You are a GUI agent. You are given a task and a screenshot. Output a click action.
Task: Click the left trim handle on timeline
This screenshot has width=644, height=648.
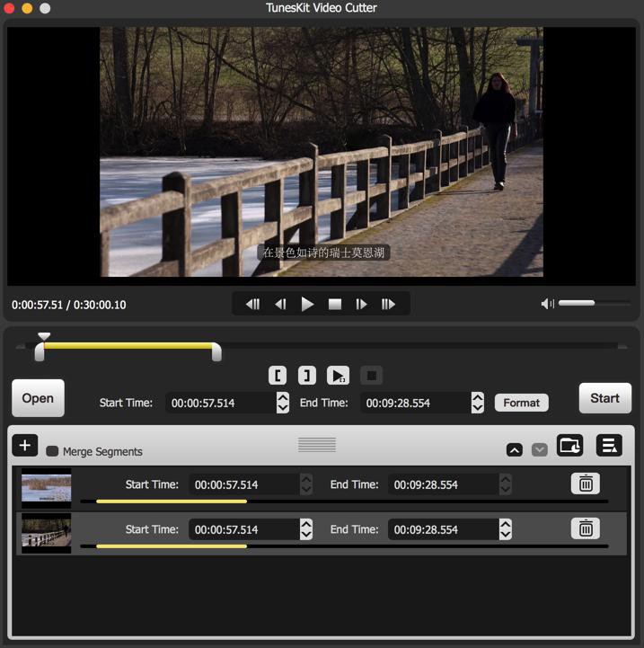[40, 352]
